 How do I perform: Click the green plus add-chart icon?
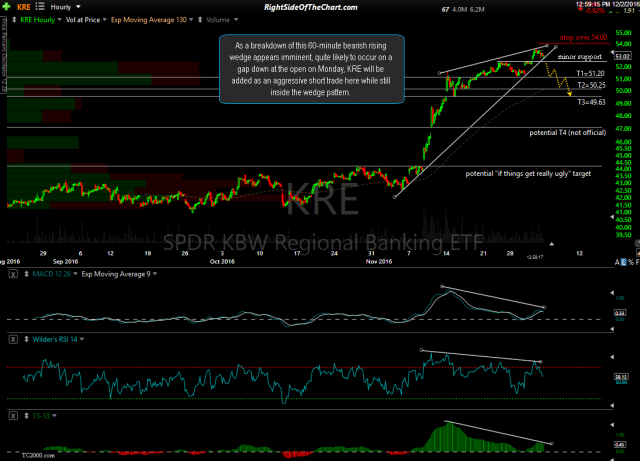[6, 7]
